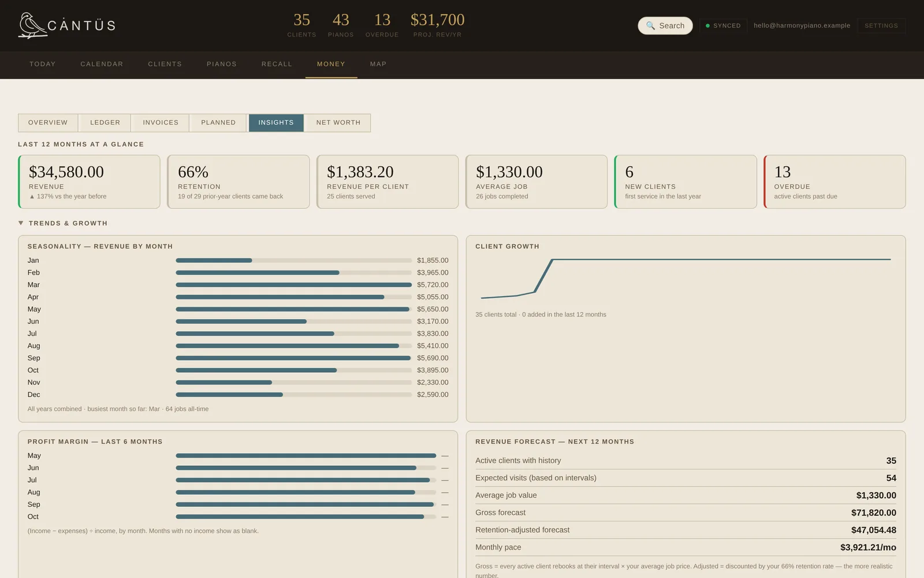Click the Mar seasonality revenue bar
The width and height of the screenshot is (924, 578).
(293, 285)
